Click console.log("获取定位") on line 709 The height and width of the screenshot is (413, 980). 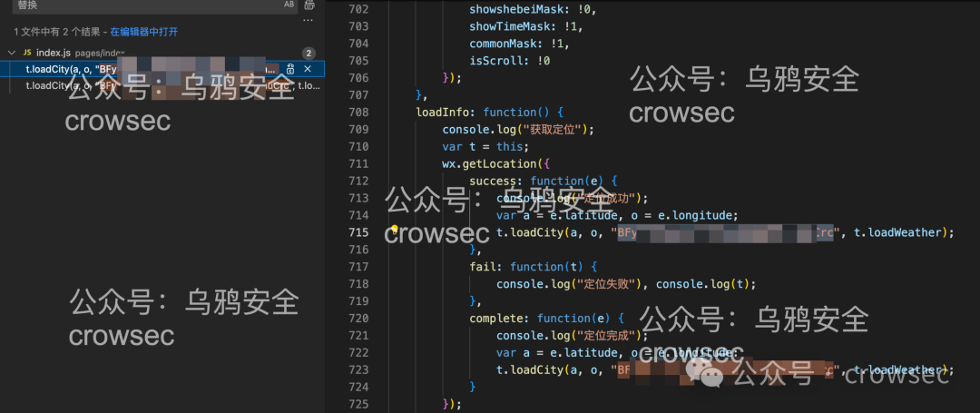point(514,129)
